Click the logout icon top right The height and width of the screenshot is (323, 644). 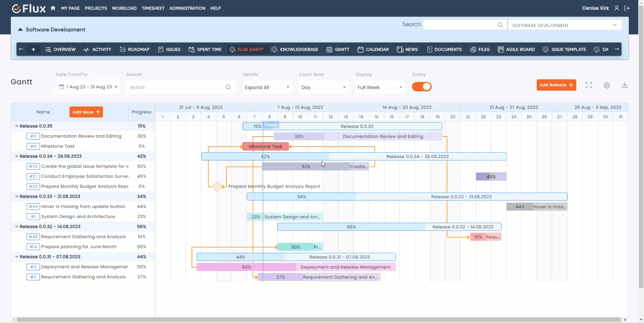(627, 8)
